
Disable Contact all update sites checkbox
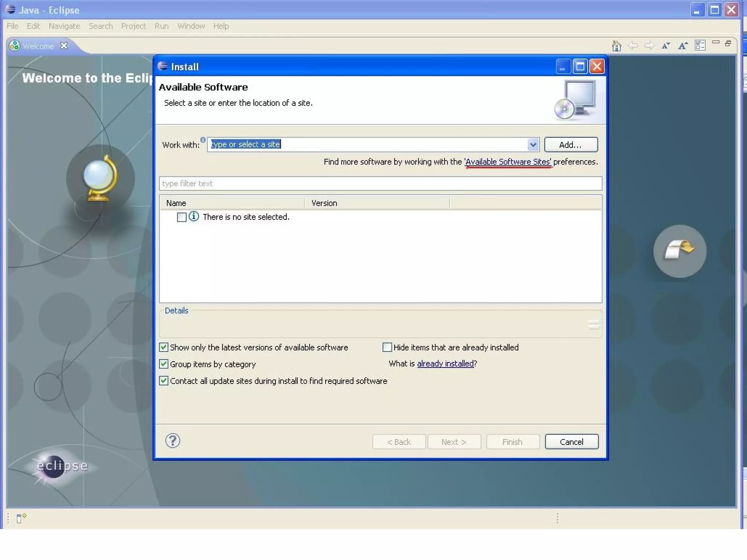[164, 381]
